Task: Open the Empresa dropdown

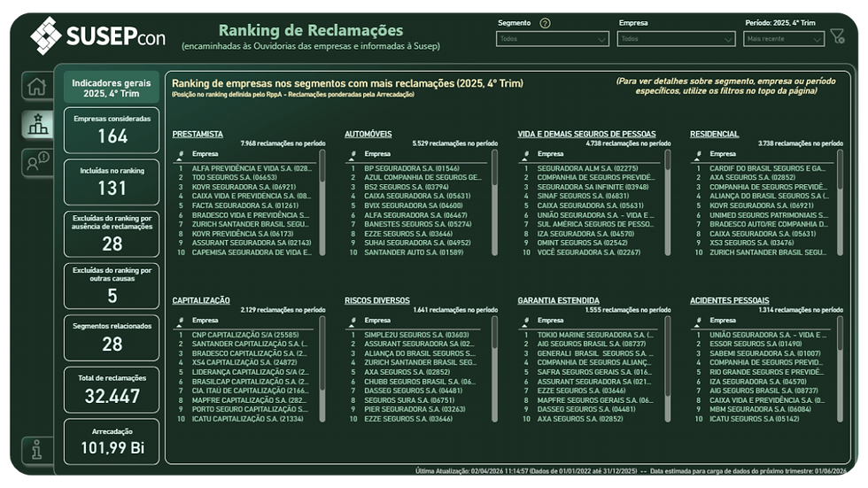Action: click(676, 39)
